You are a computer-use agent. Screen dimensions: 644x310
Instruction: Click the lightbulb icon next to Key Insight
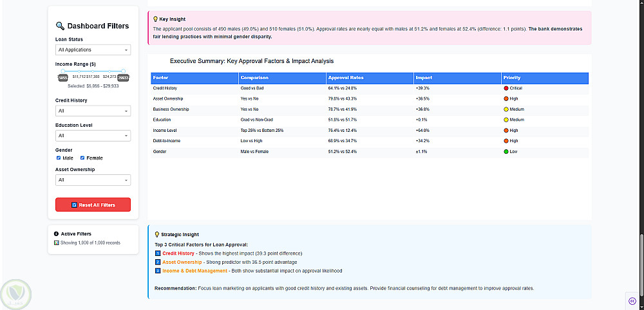(x=155, y=19)
